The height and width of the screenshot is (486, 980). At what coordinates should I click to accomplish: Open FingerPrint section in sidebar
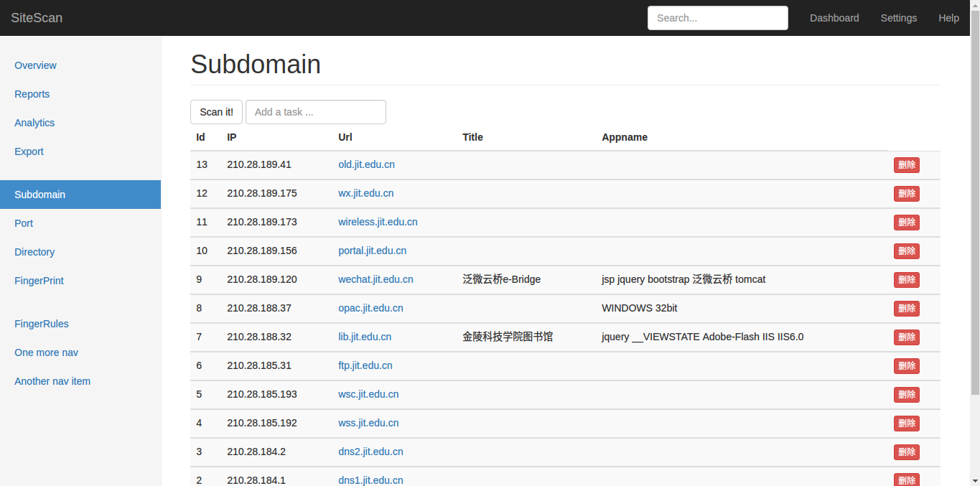(39, 281)
